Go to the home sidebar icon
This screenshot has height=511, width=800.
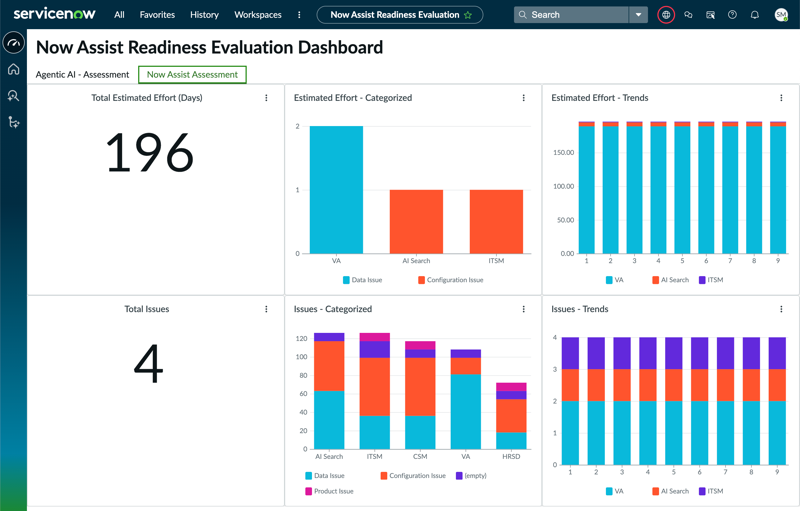pyautogui.click(x=14, y=69)
